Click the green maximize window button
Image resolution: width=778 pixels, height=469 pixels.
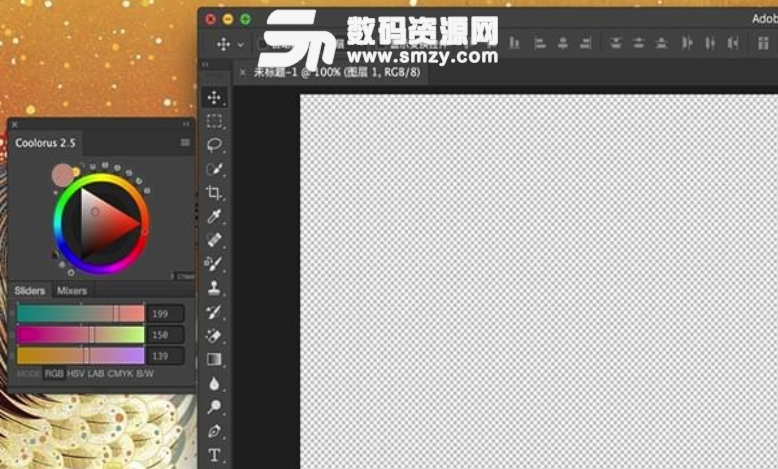(246, 19)
